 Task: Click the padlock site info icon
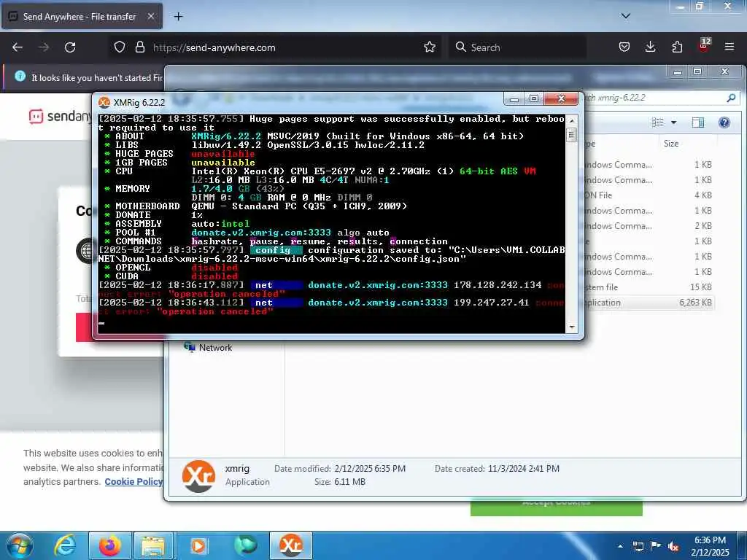[x=139, y=47]
